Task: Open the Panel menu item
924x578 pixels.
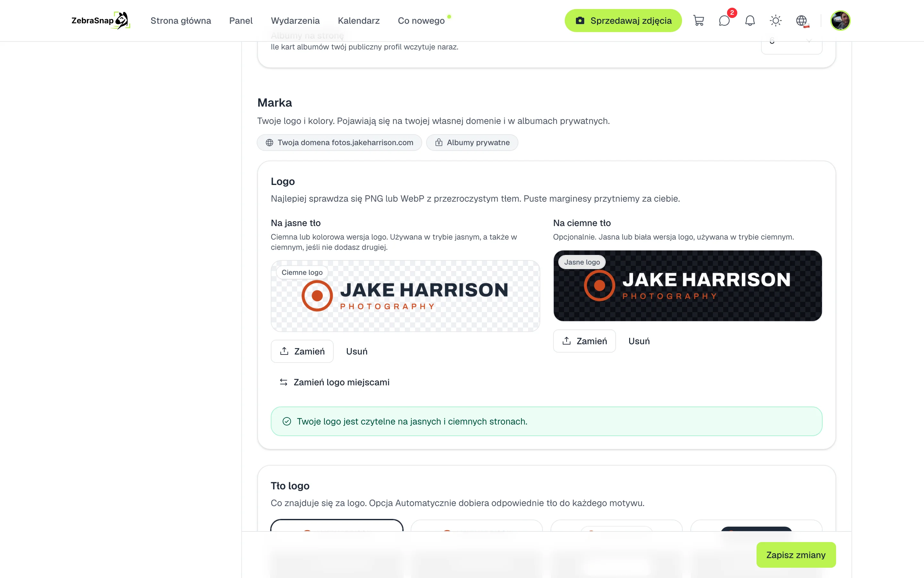Action: 241,21
